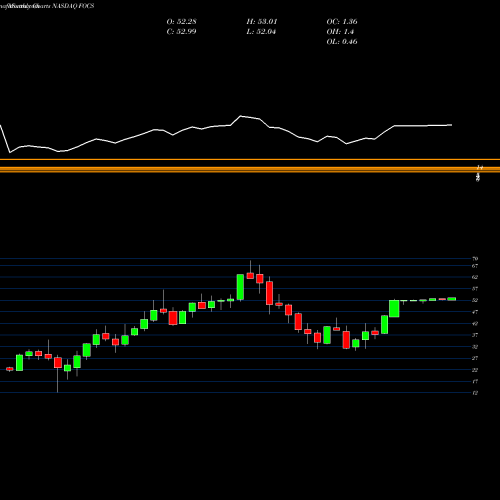Click the OC: 1.36 reading
The image size is (500, 500).
pyautogui.click(x=342, y=22)
